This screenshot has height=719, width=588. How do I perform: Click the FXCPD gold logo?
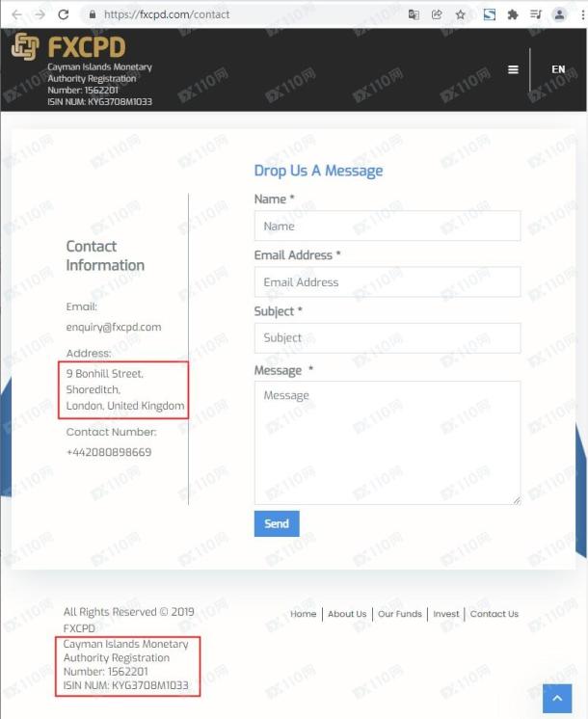pos(68,47)
